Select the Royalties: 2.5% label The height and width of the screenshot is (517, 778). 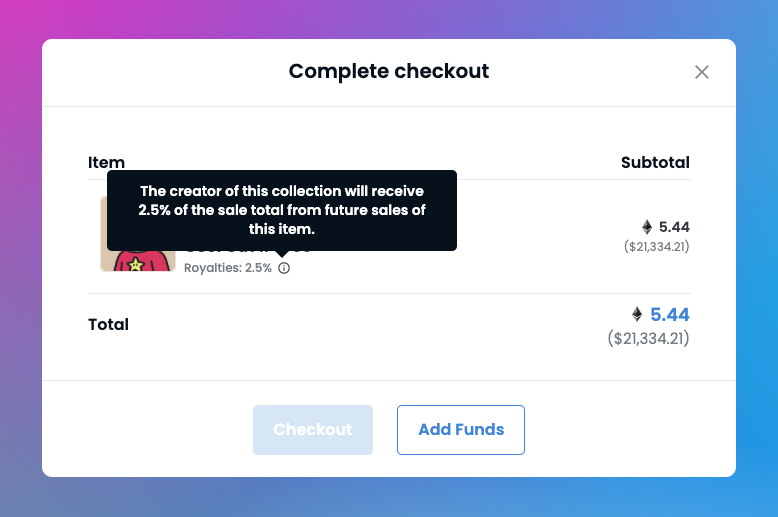click(x=228, y=268)
